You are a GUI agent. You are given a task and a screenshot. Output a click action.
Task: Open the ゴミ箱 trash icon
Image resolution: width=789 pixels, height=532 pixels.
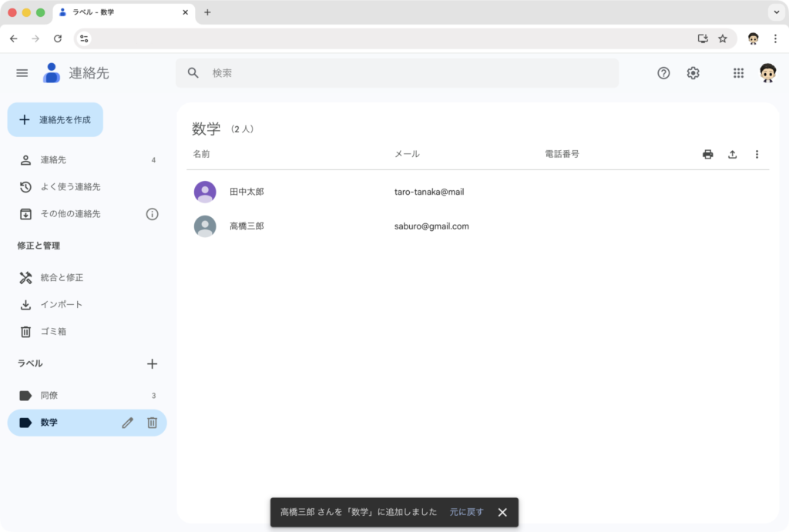click(24, 331)
